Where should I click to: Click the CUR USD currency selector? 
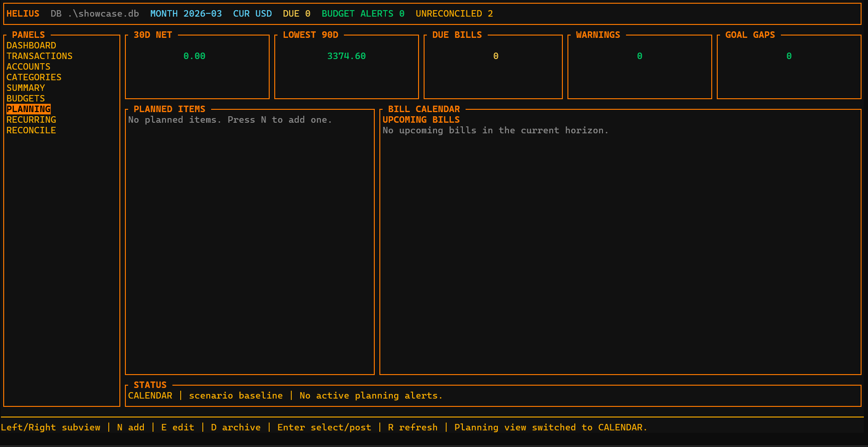tap(253, 13)
